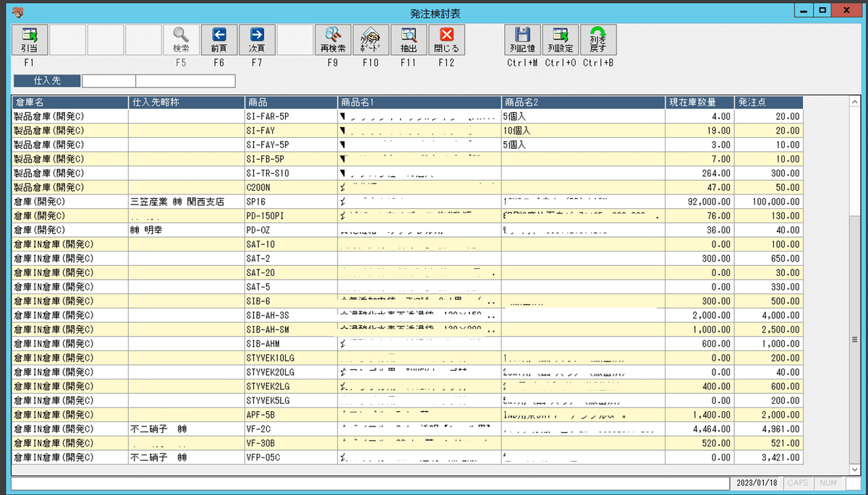The width and height of the screenshot is (868, 495).
Task: Sort by the 商品 column header
Action: (x=291, y=102)
